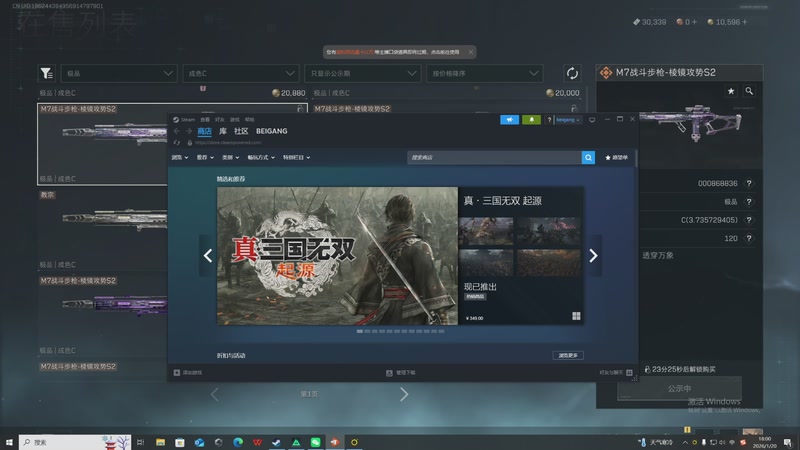Inspect the weapon with the magnifier in the detail panel

pos(748,91)
